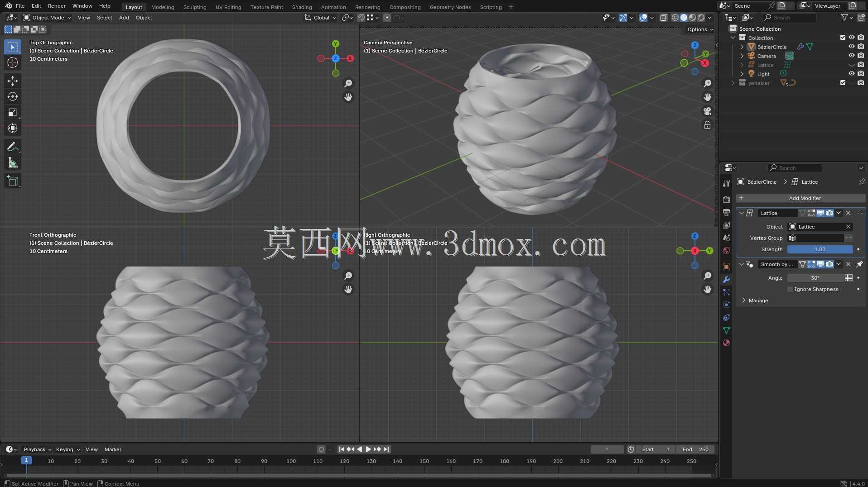This screenshot has width=868, height=487.
Task: Switch to the Geometry Nodes workspace tab
Action: (450, 7)
